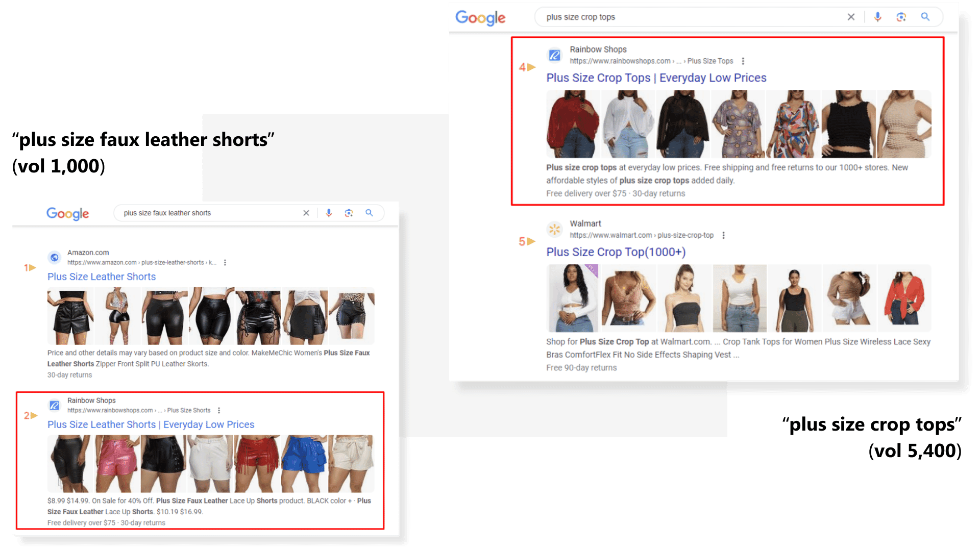Click the red tie-front top thumbnail in Walmart result
Screen dimensions: 980x551
(904, 298)
